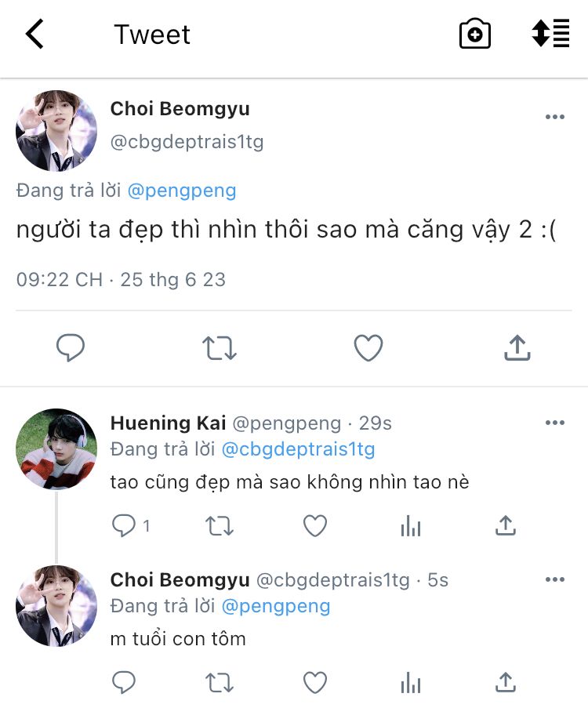Open more options on the 5s reply
Viewport: 588px width, 708px height.
554,580
